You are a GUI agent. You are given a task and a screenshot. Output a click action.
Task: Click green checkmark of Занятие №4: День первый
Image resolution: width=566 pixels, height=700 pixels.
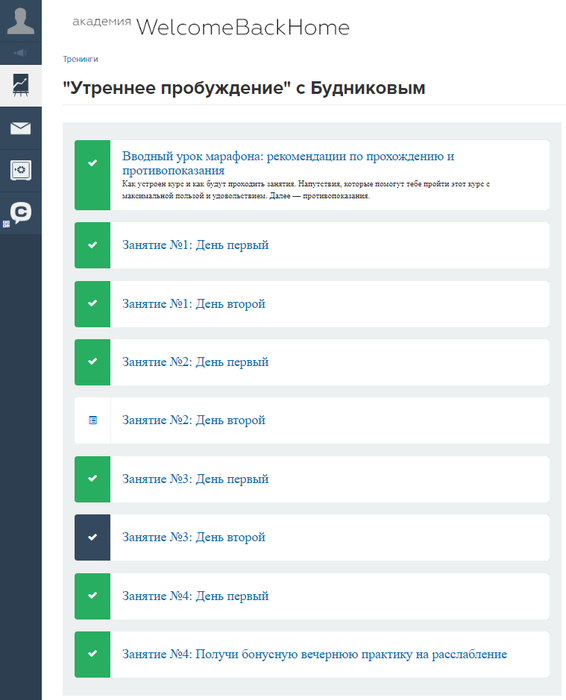pos(92,596)
